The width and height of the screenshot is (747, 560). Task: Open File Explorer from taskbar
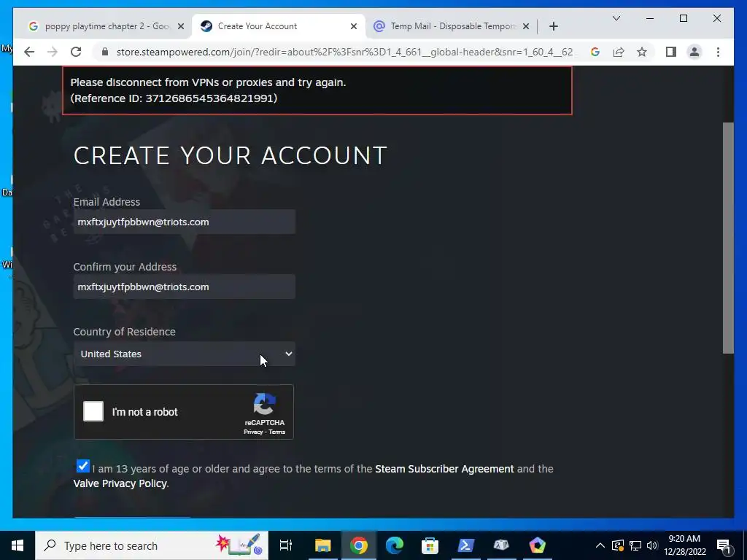click(322, 545)
